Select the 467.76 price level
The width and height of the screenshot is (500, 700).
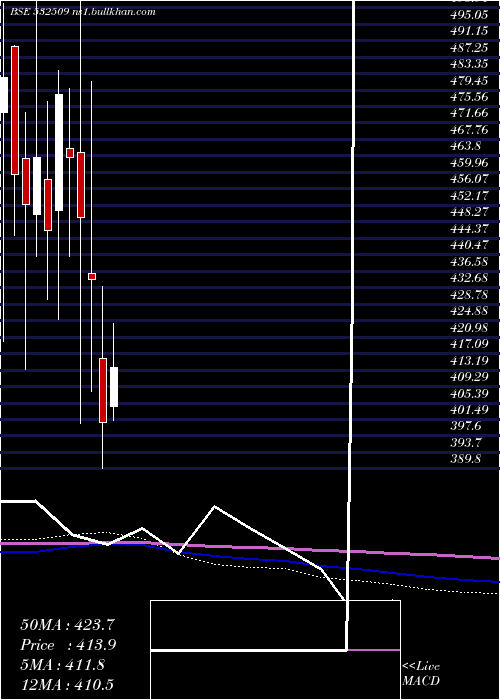pyautogui.click(x=469, y=130)
